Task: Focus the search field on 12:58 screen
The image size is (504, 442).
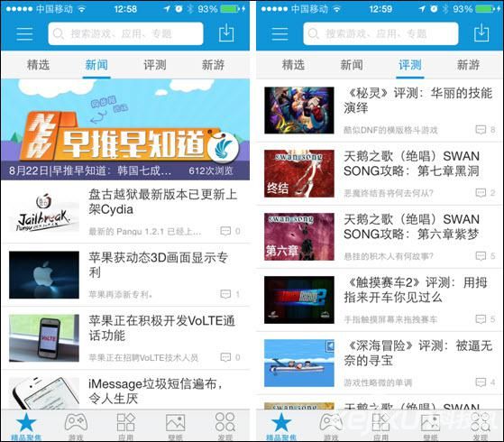Action: (x=125, y=33)
